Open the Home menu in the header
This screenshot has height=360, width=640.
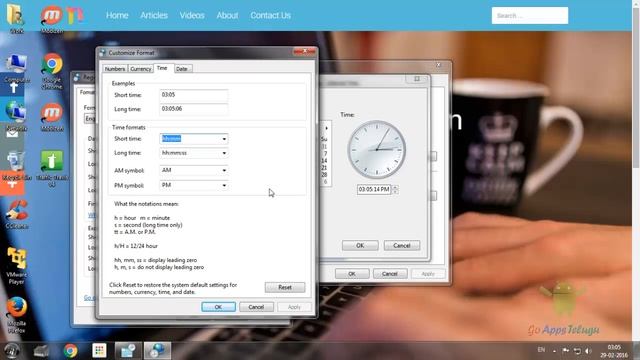pos(117,16)
